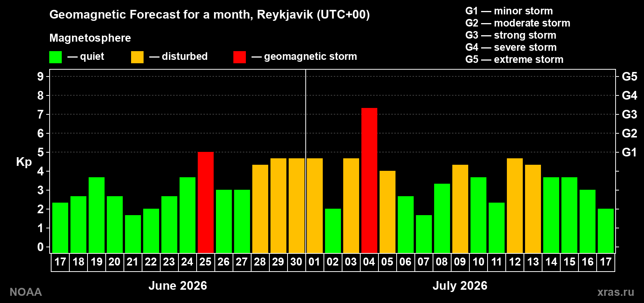Screen dimensions: 644x303
Task: Click the 'Magnetosphere' heading
Action: 90,38
